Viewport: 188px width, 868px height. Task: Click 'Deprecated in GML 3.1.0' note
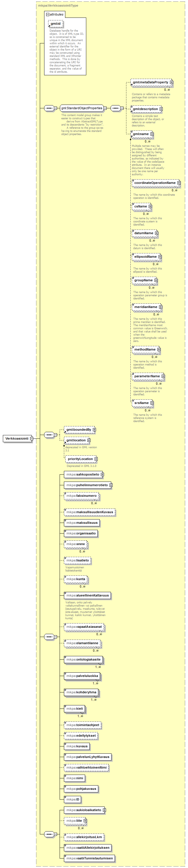pyautogui.click(x=81, y=466)
